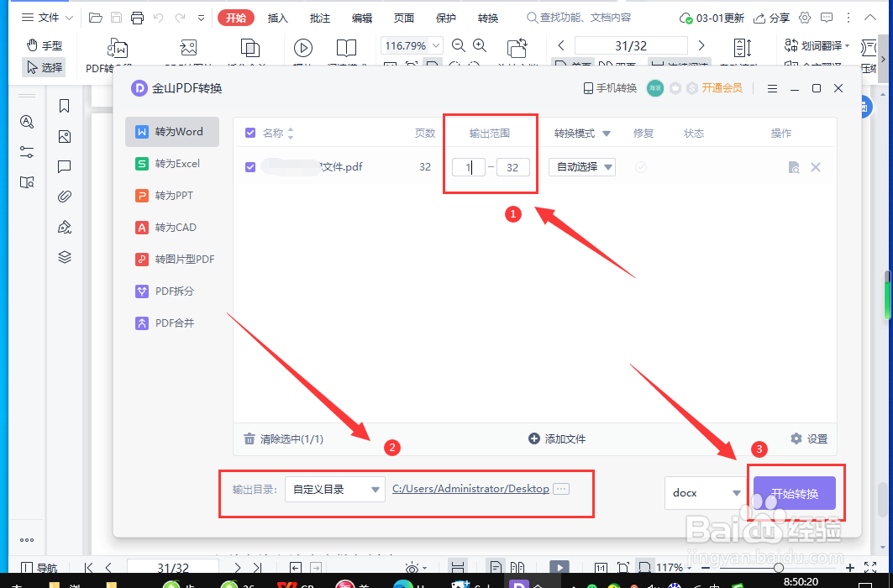Open the 页面 tab
Viewport: 893px width, 588px height.
(x=404, y=18)
